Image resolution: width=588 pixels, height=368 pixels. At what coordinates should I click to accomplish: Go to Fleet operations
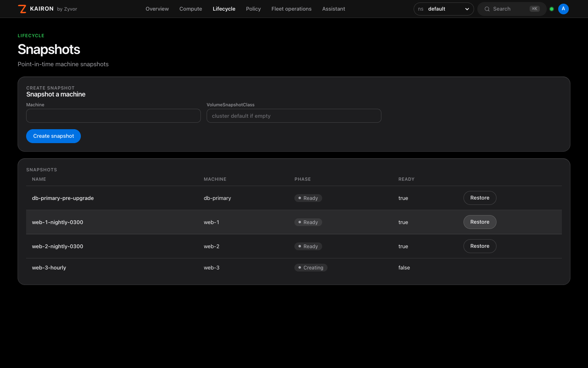(x=292, y=9)
